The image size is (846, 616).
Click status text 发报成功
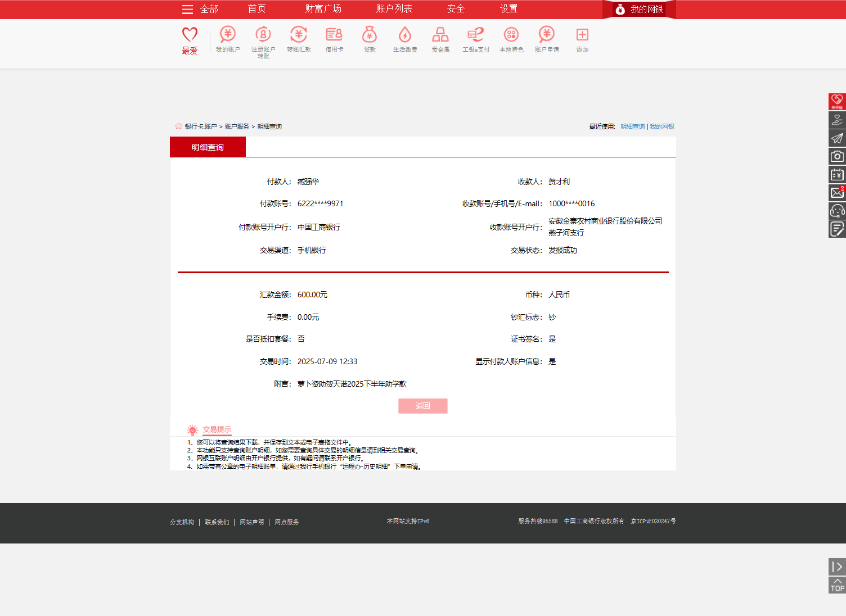[x=562, y=250]
